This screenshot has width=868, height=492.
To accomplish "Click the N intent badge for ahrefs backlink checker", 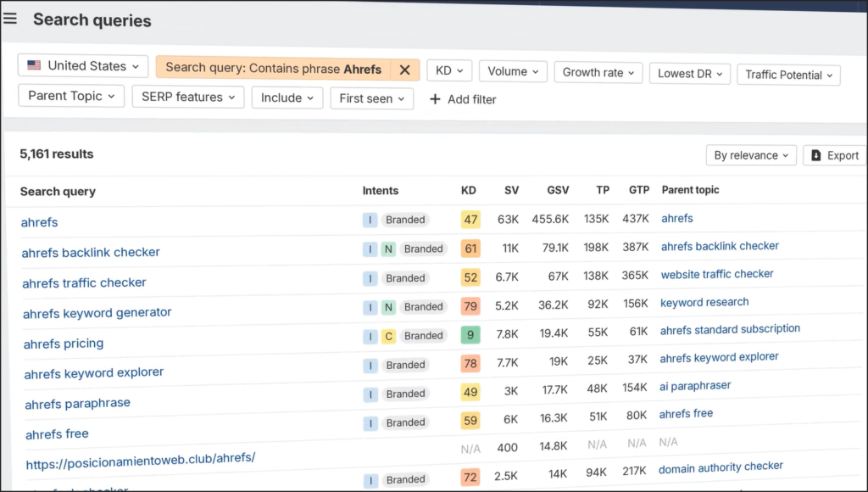I will 388,249.
